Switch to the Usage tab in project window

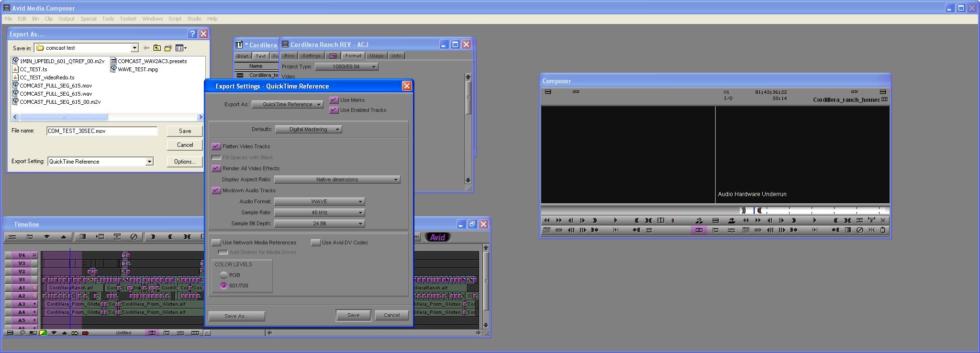tap(377, 56)
